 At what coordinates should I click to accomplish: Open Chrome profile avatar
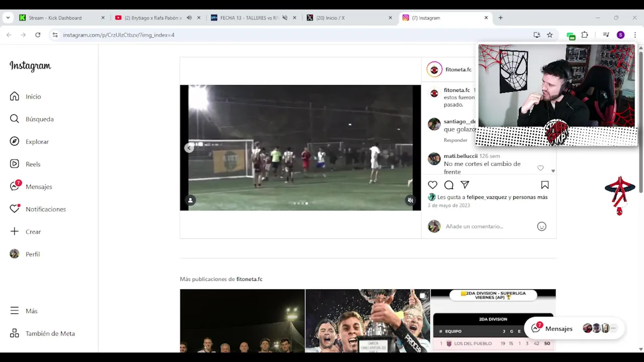click(x=620, y=35)
